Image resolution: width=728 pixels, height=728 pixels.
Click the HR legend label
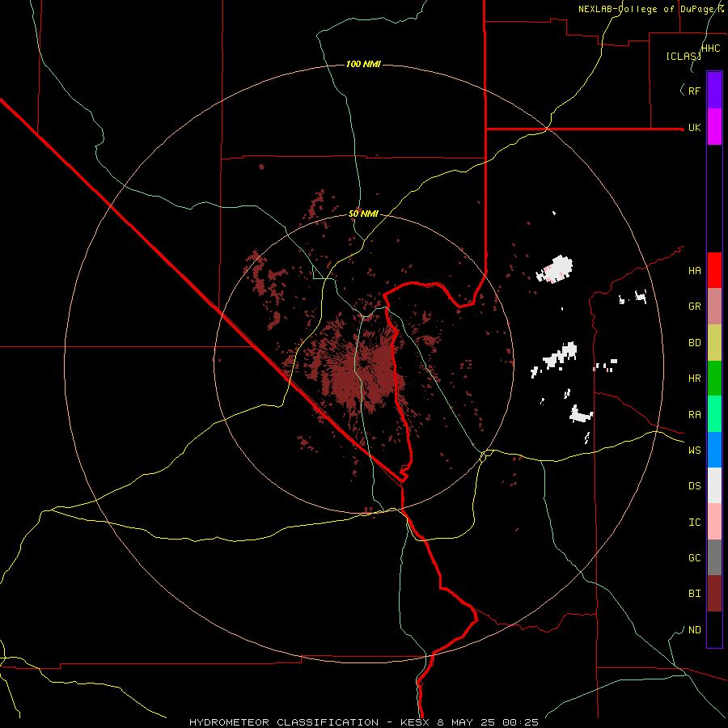click(694, 379)
